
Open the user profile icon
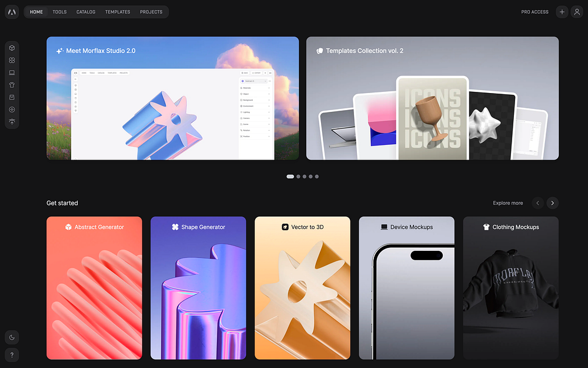coord(577,12)
